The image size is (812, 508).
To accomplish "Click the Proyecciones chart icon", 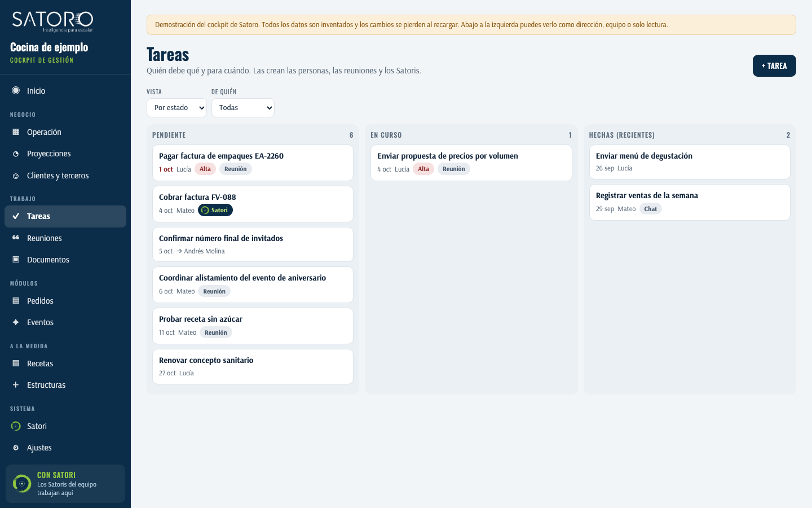I will [x=16, y=154].
